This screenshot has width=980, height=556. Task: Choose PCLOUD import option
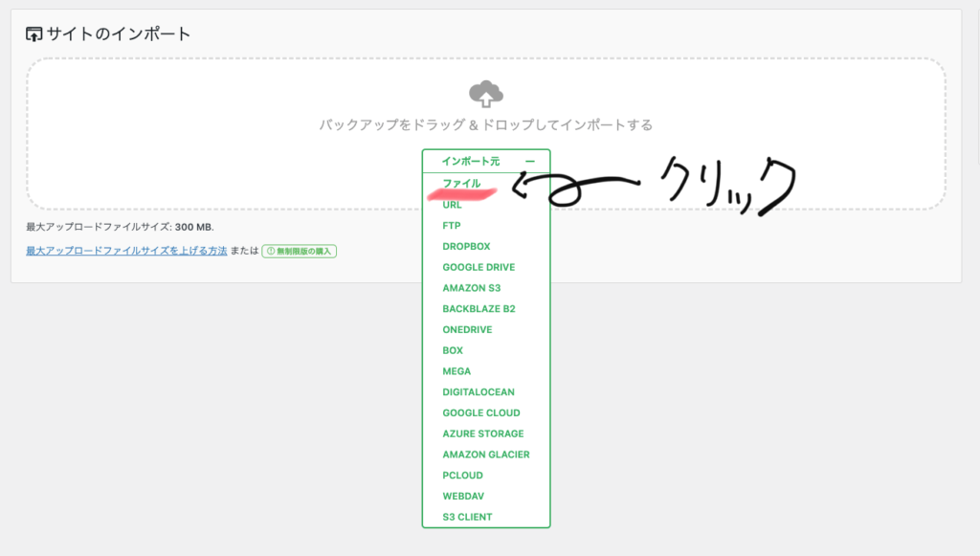(x=462, y=476)
